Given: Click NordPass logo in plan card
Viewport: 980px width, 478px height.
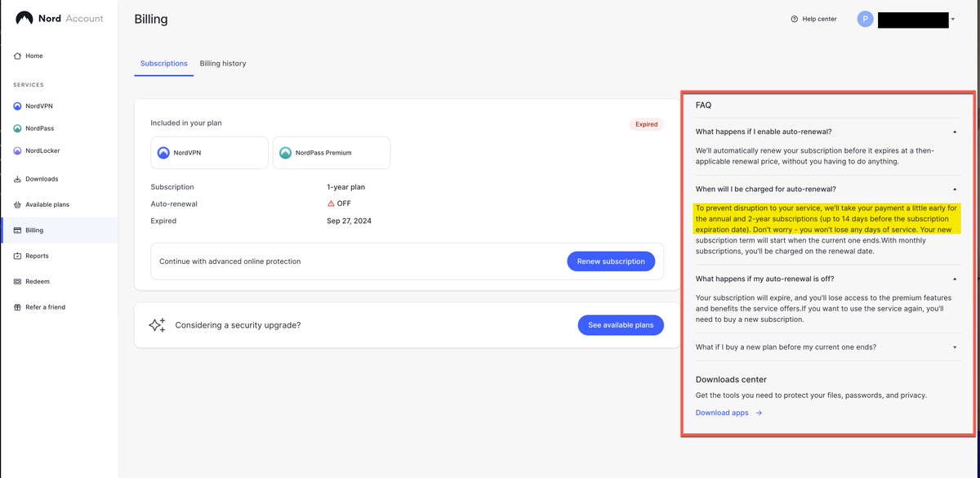Looking at the screenshot, I should click(286, 153).
